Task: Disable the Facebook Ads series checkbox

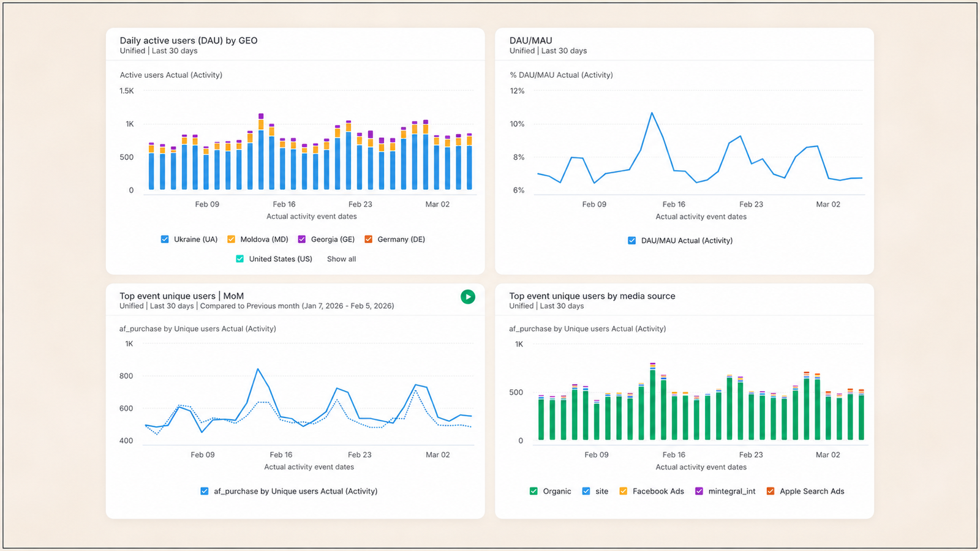Action: (x=624, y=491)
